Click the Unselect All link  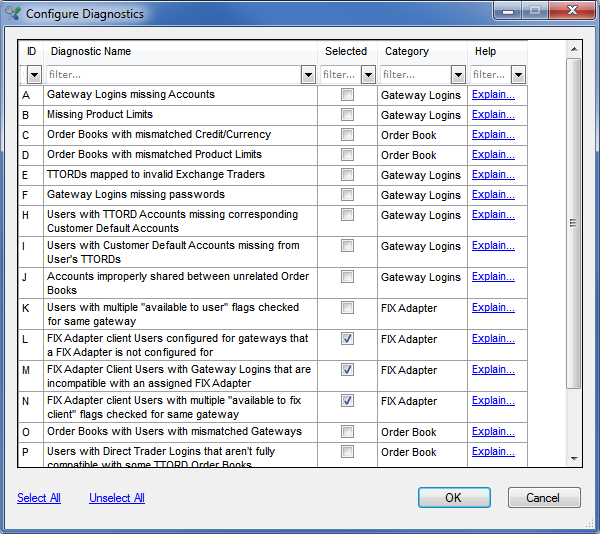tap(117, 498)
